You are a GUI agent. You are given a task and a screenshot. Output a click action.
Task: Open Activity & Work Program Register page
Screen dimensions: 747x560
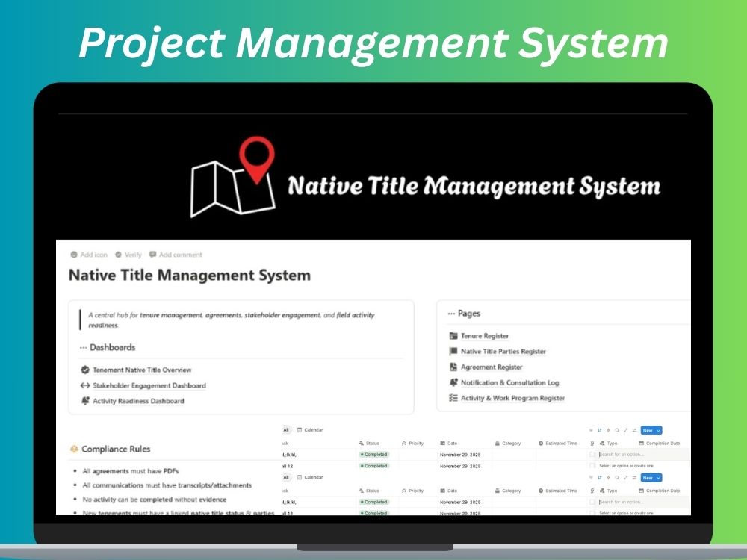pyautogui.click(x=512, y=398)
